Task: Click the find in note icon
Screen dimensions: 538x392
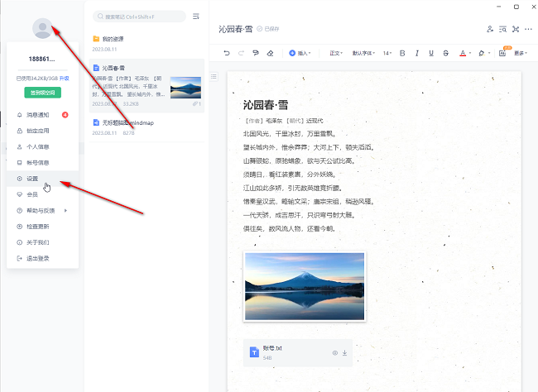Action: click(x=502, y=29)
